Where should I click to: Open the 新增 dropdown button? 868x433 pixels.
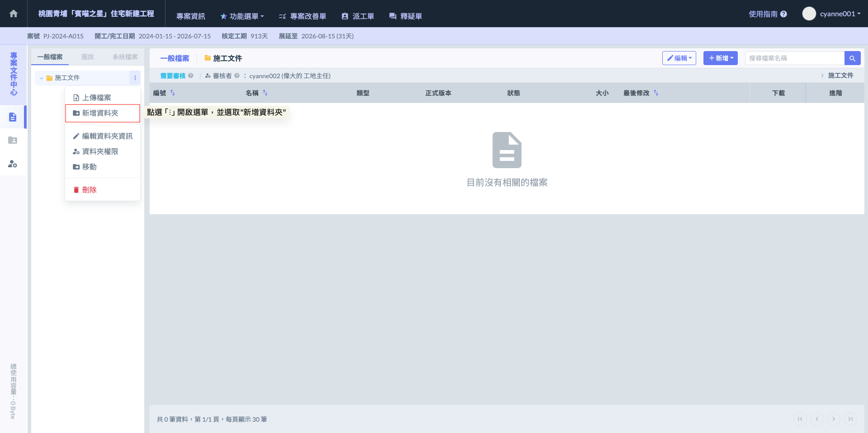point(720,58)
